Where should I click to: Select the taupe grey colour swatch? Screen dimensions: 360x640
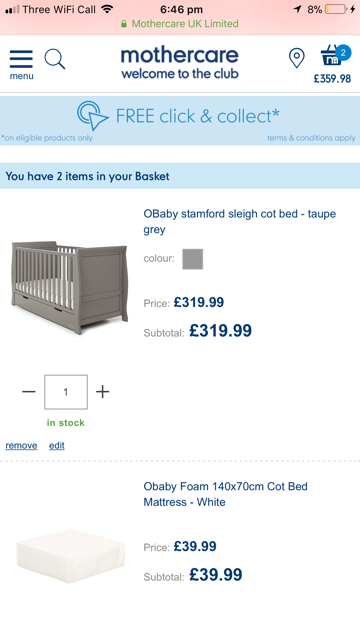click(193, 259)
